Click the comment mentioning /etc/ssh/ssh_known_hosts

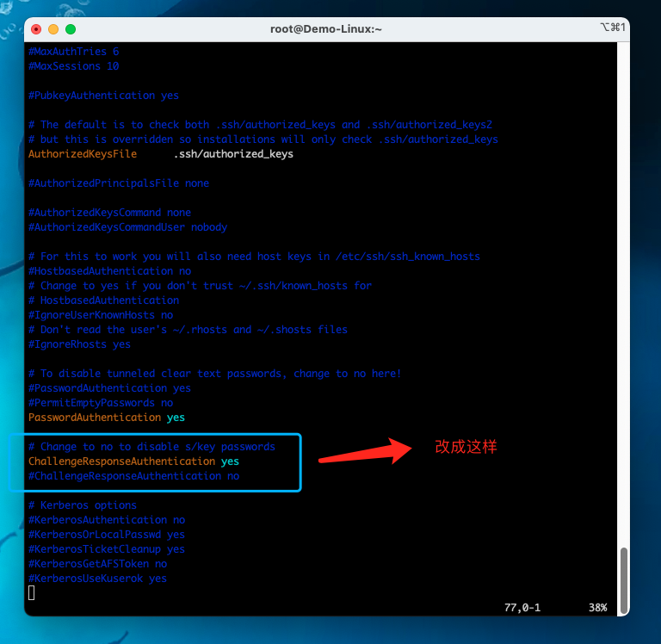click(254, 257)
